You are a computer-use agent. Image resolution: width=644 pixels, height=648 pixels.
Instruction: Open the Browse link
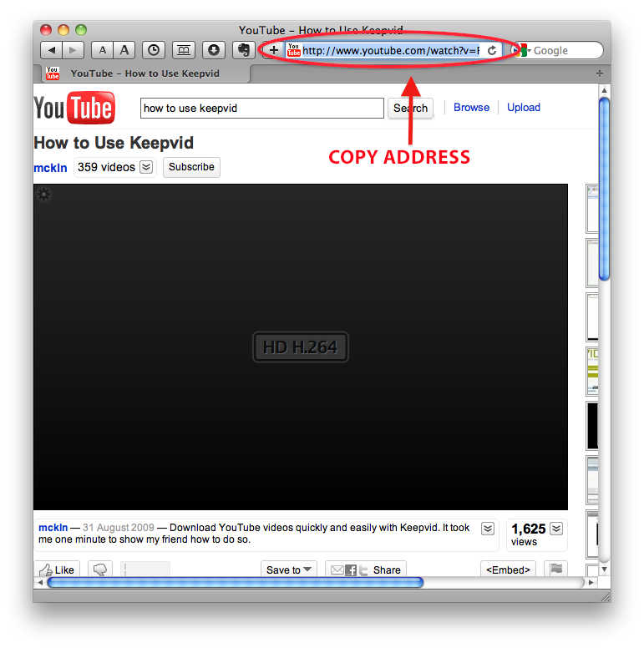click(471, 108)
